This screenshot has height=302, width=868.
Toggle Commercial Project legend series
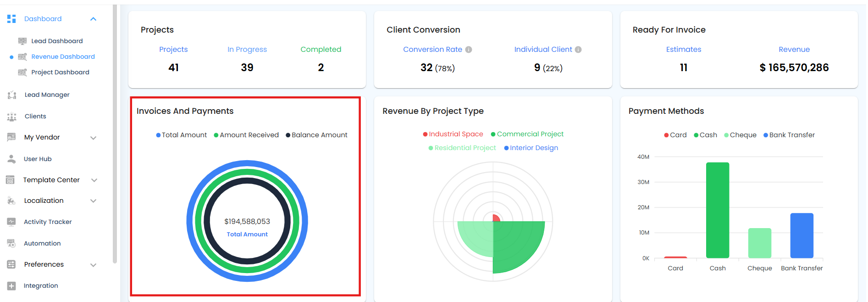coord(527,134)
